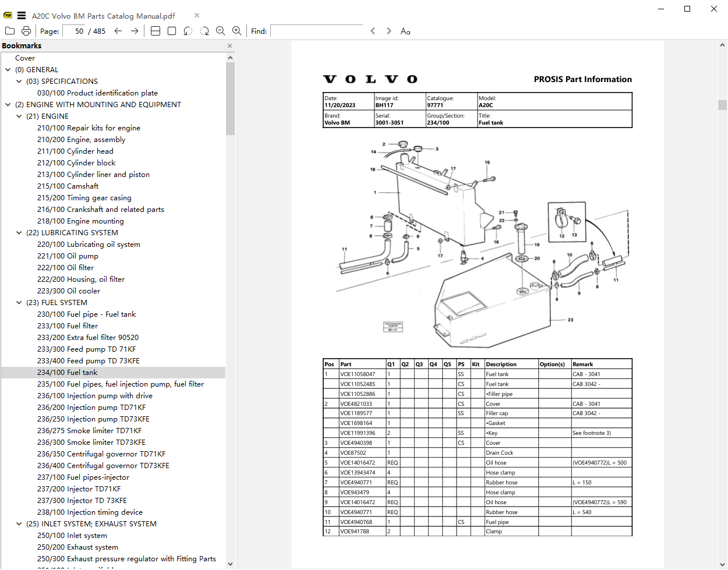Open 233/200 Extra fuel filter 90520
The height and width of the screenshot is (570, 728).
[x=88, y=337]
